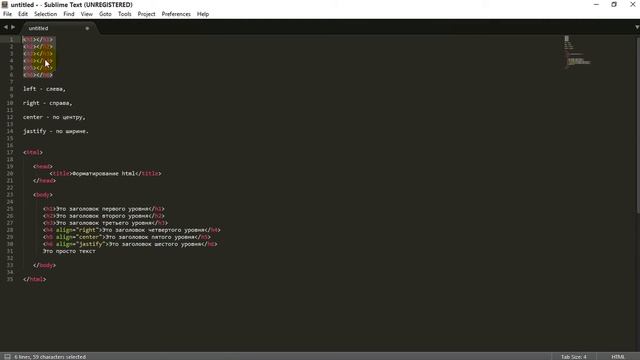Click the h4 align="right" line

click(132, 230)
